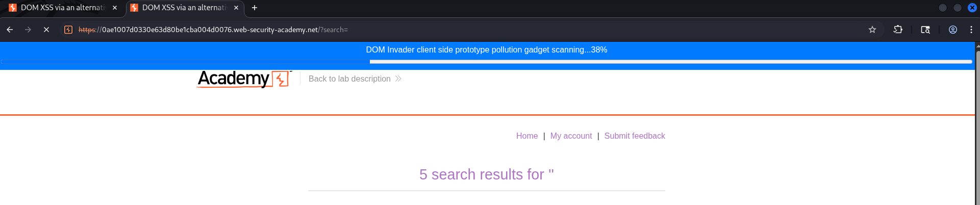Bookmark this page with the star
The image size is (980, 205).
[872, 30]
